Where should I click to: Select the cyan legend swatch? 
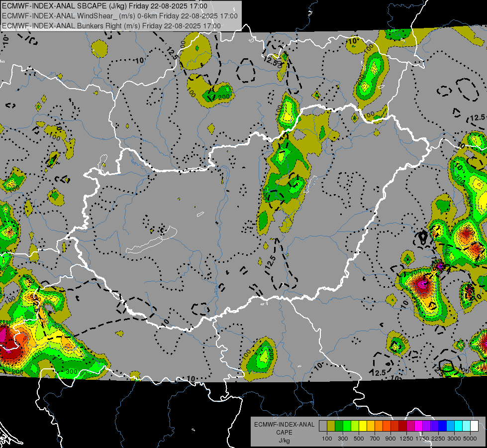459,426
